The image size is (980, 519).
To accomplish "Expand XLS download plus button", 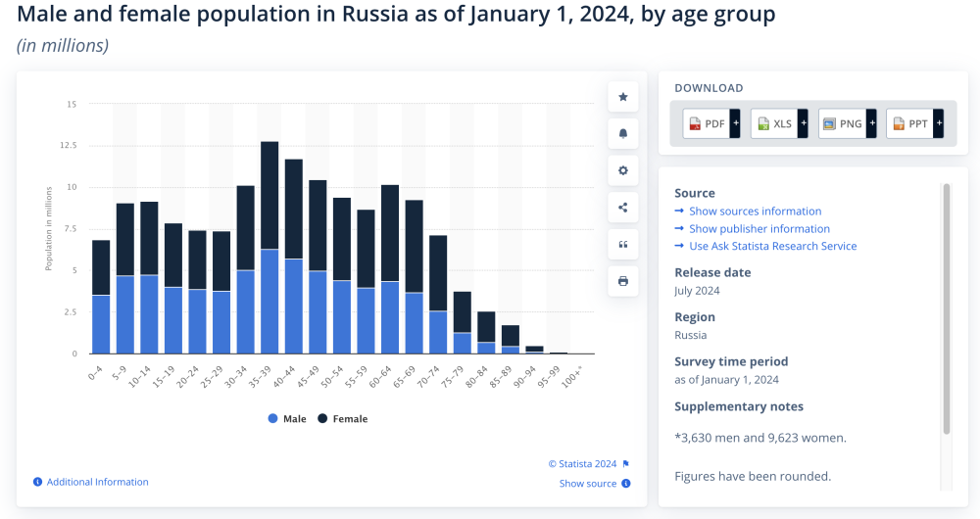I will click(x=803, y=123).
